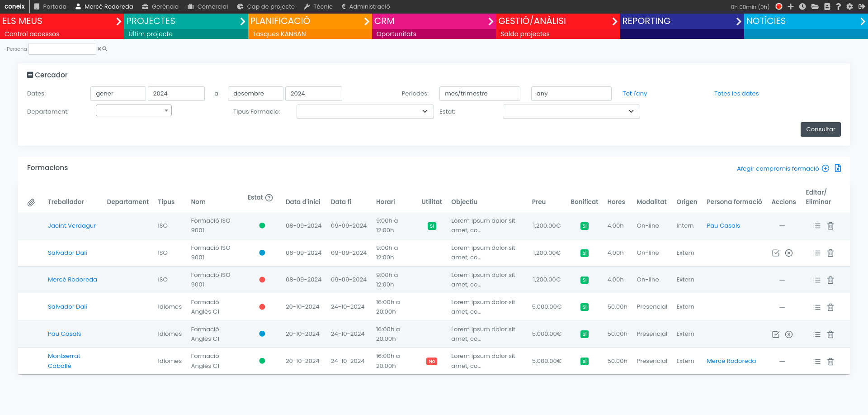The height and width of the screenshot is (415, 868).
Task: Click the Persona search magnifier icon
Action: [x=105, y=49]
